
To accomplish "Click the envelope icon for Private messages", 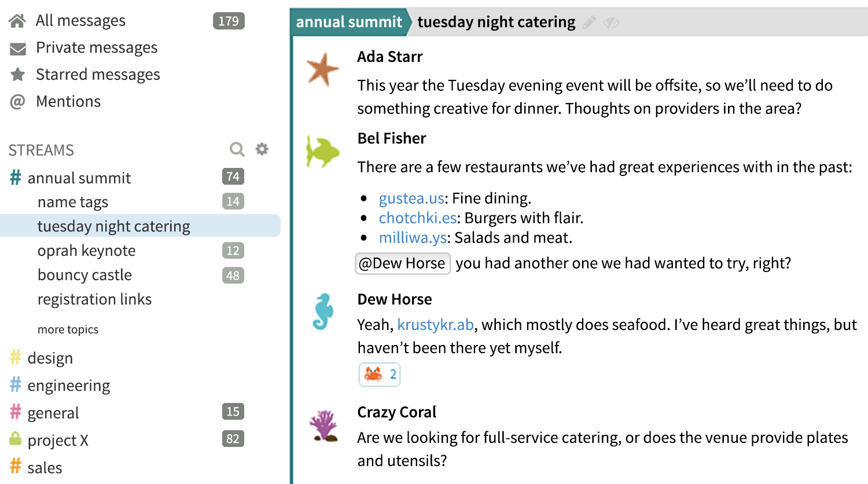I will 19,47.
